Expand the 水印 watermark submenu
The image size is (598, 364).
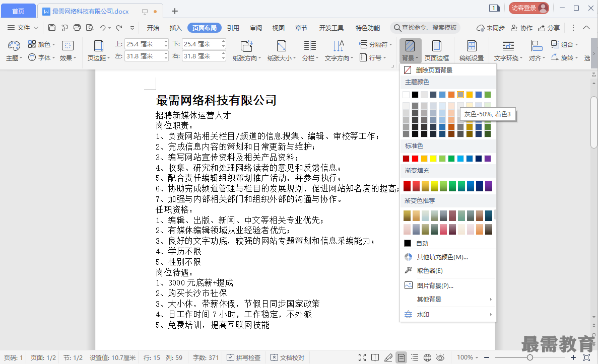click(448, 315)
